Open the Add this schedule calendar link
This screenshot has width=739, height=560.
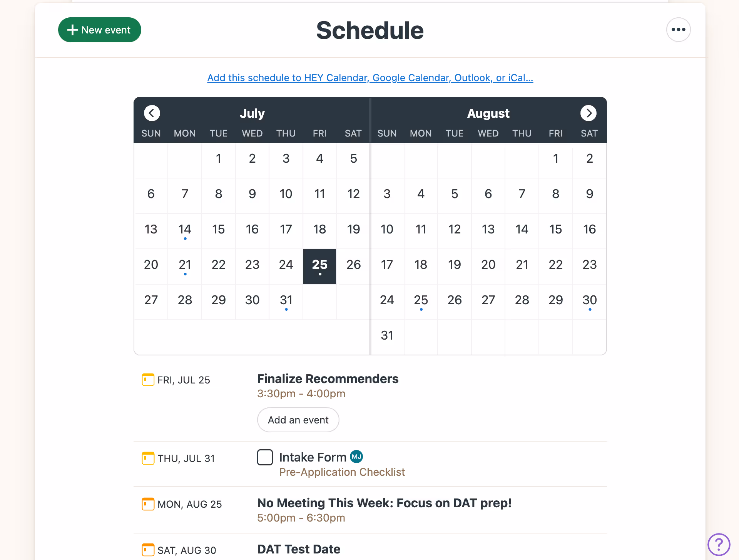pyautogui.click(x=370, y=78)
